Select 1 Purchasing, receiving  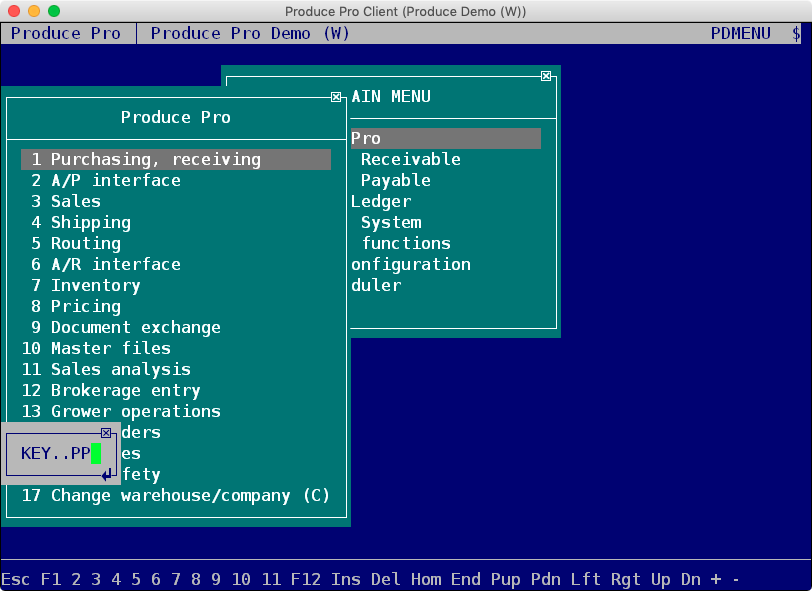[176, 160]
